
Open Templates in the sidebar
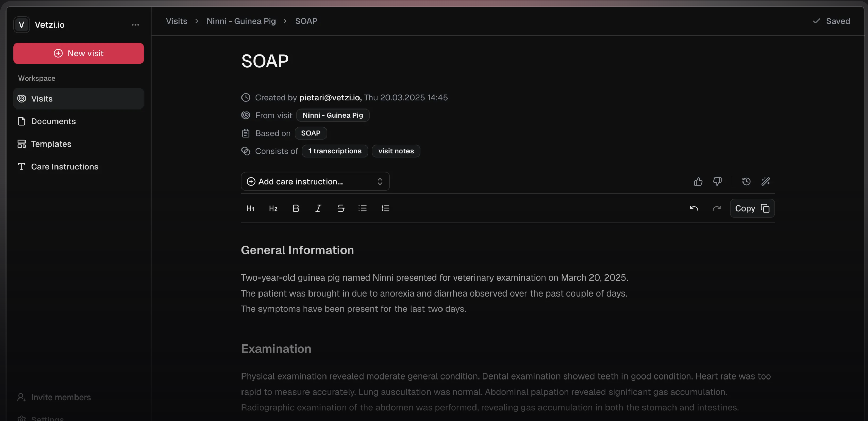tap(51, 144)
